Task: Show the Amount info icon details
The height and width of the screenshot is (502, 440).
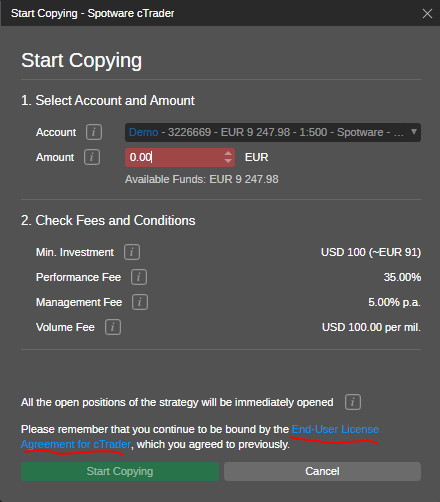Action: (x=92, y=157)
